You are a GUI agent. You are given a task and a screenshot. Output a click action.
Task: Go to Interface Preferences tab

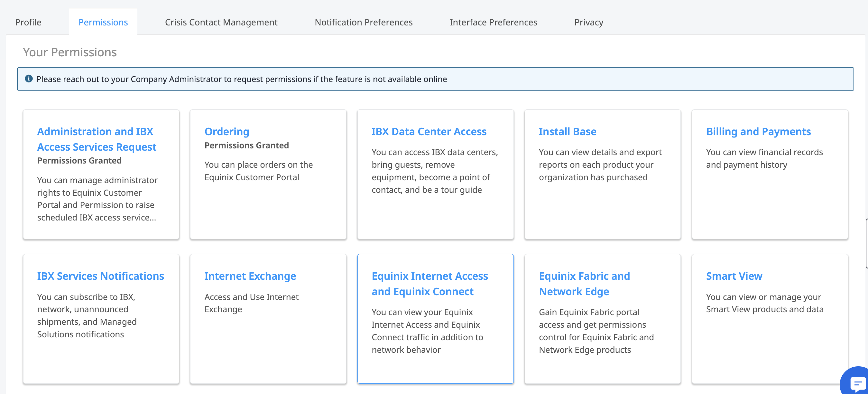coord(493,22)
